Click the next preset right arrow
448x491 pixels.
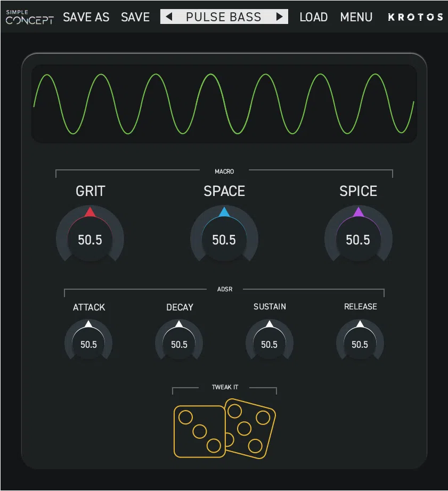279,17
